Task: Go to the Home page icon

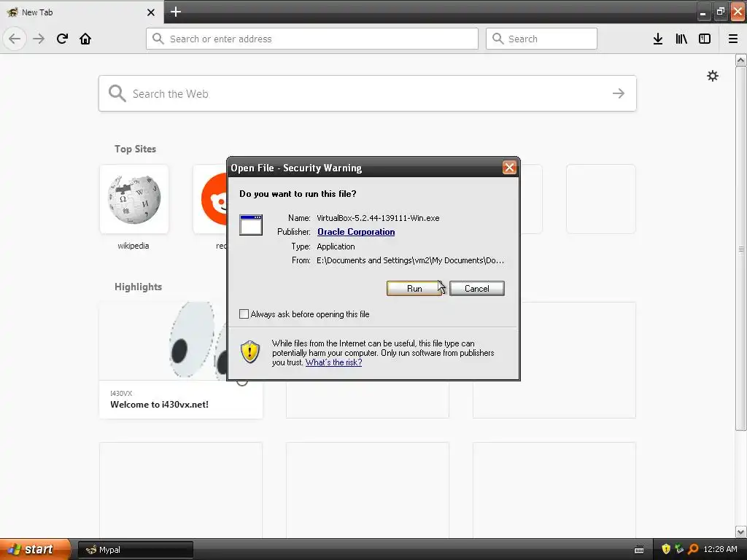Action: tap(85, 39)
